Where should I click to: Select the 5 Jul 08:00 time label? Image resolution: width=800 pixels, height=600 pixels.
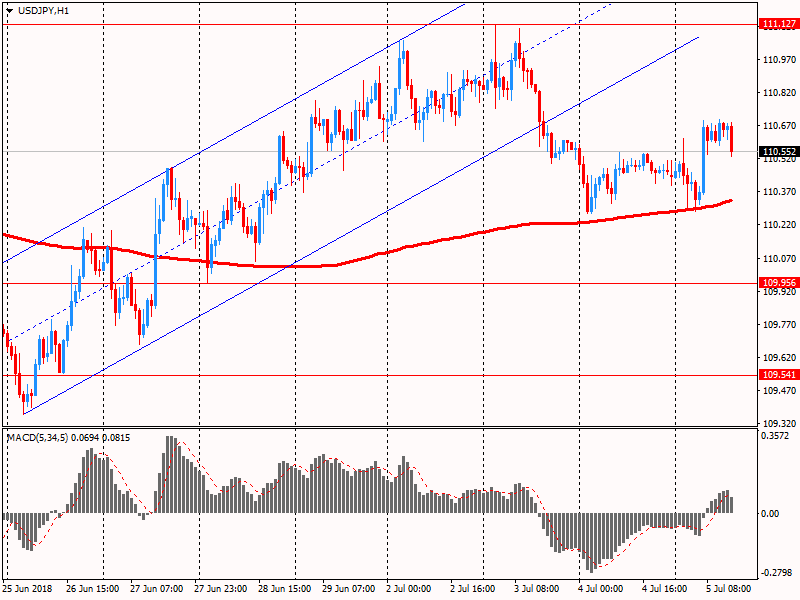[729, 589]
